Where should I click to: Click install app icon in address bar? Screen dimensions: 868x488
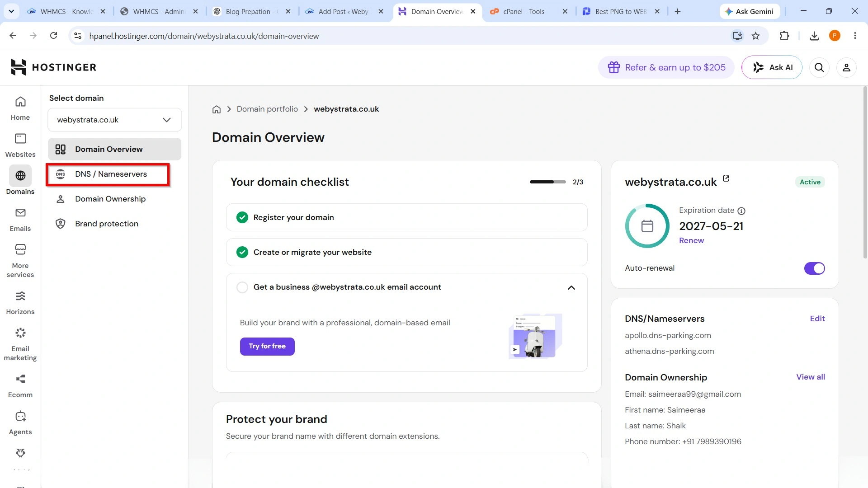pyautogui.click(x=737, y=36)
